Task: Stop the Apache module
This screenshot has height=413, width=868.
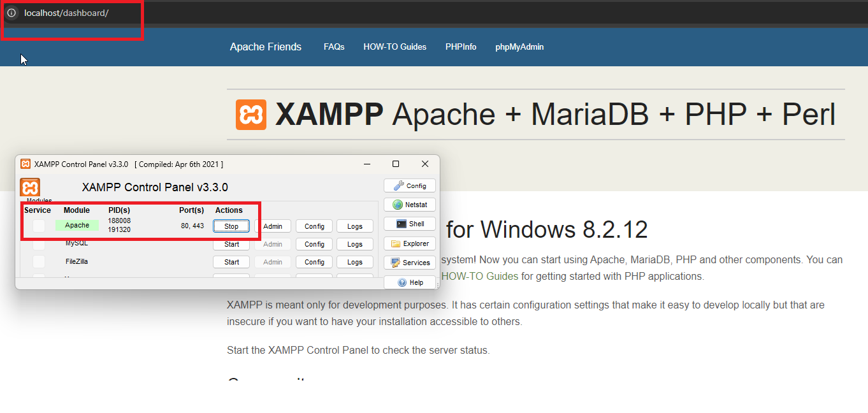Action: tap(231, 226)
